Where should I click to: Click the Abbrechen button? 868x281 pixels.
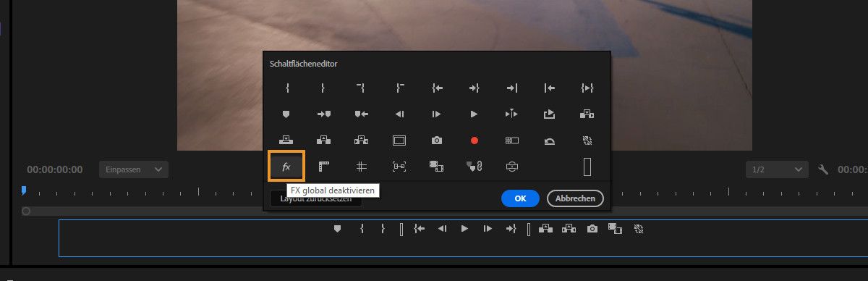575,198
